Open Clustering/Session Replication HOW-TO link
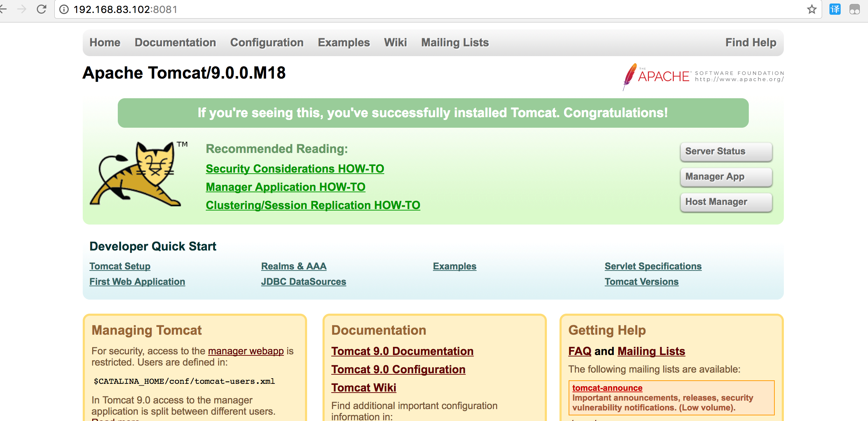 tap(313, 205)
